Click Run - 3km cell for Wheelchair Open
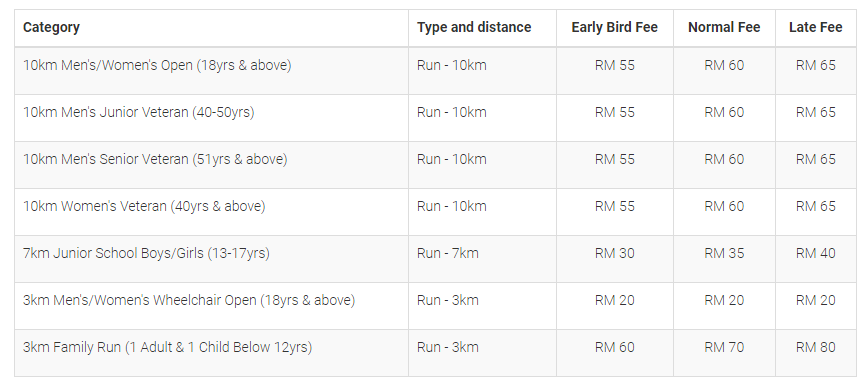The width and height of the screenshot is (868, 388). point(447,301)
